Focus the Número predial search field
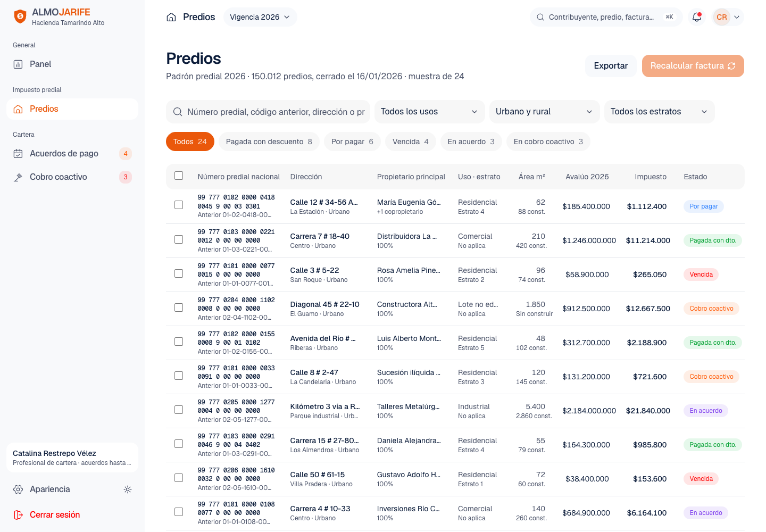 [268, 112]
